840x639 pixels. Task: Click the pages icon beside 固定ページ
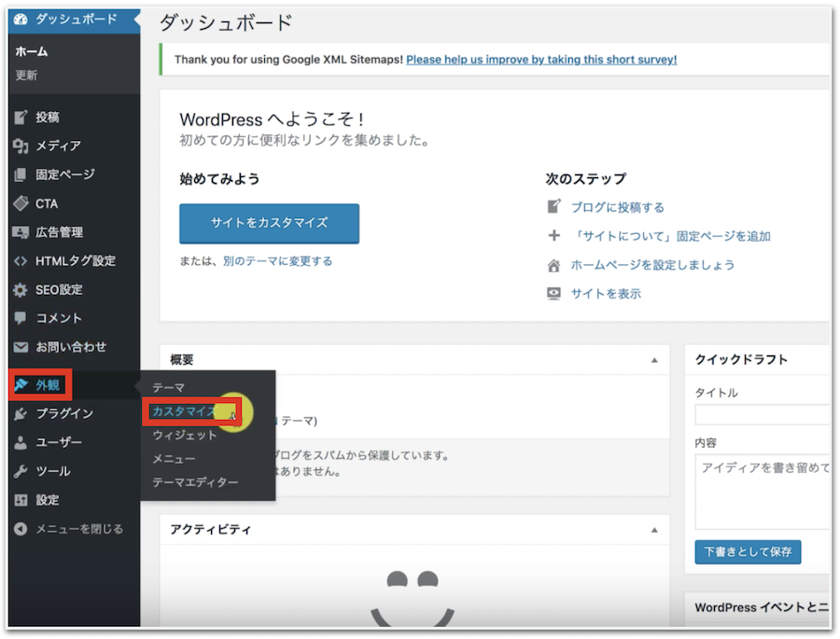point(21,174)
